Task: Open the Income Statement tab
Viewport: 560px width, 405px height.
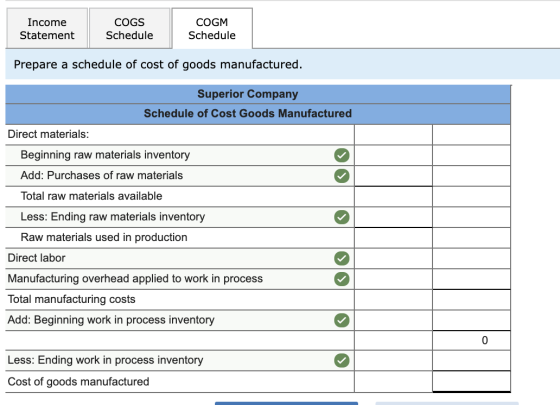Action: 47,29
